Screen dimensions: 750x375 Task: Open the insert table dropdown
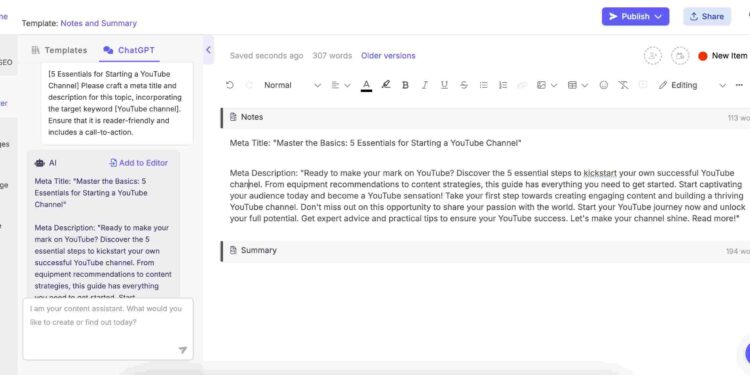577,85
